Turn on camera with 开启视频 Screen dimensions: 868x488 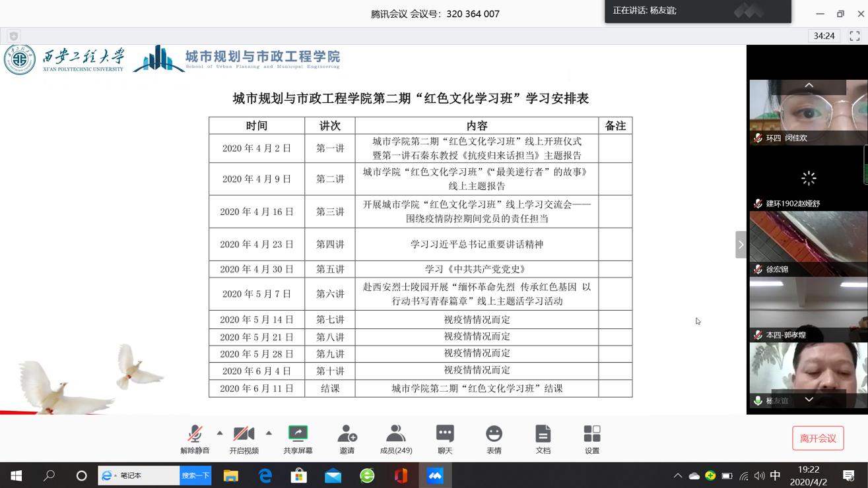pos(244,439)
